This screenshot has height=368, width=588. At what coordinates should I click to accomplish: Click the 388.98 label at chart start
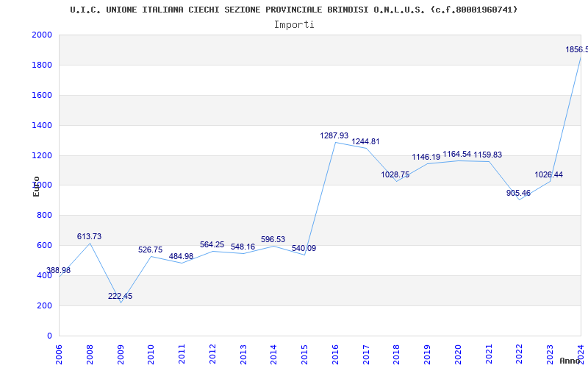click(58, 271)
